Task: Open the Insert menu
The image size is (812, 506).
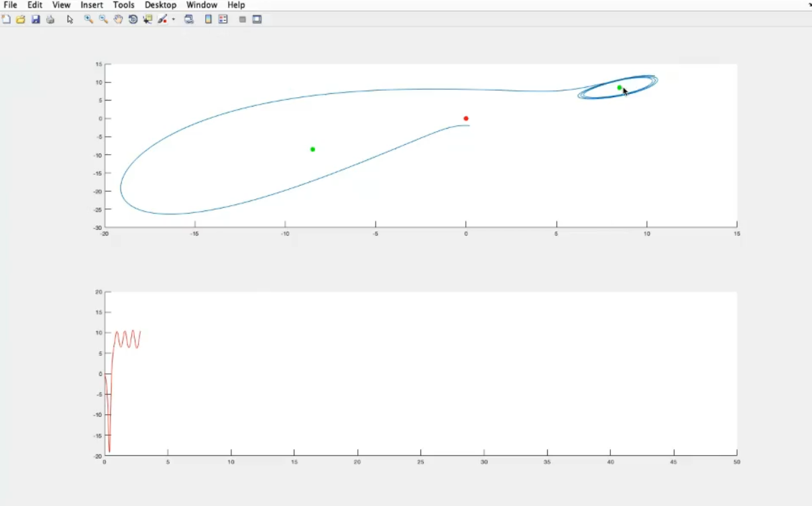Action: pos(92,5)
